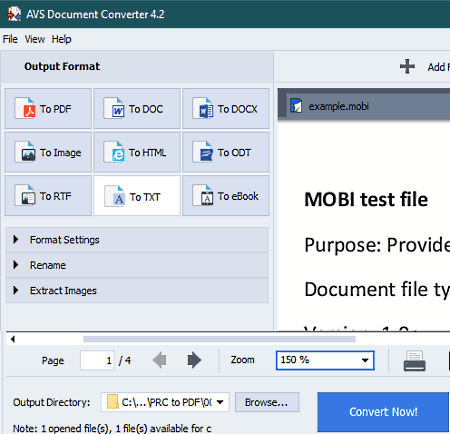This screenshot has height=434, width=450.
Task: Click the scroll left arrow
Action: [x=13, y=339]
